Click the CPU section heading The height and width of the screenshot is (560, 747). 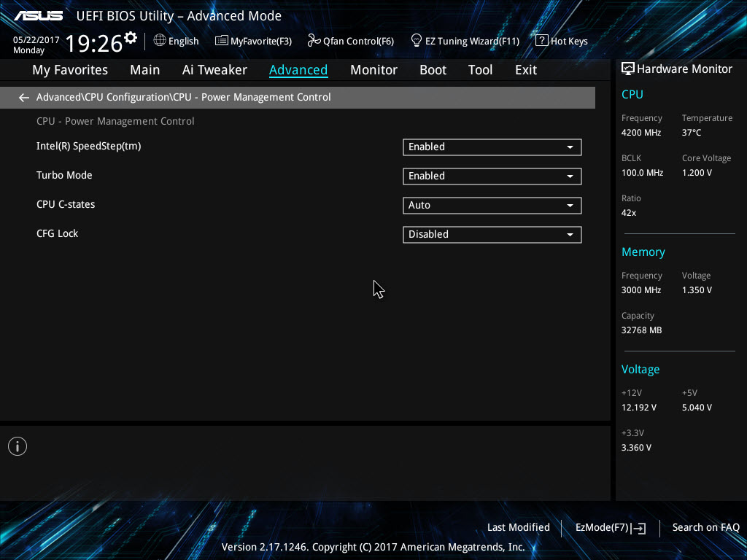point(632,94)
